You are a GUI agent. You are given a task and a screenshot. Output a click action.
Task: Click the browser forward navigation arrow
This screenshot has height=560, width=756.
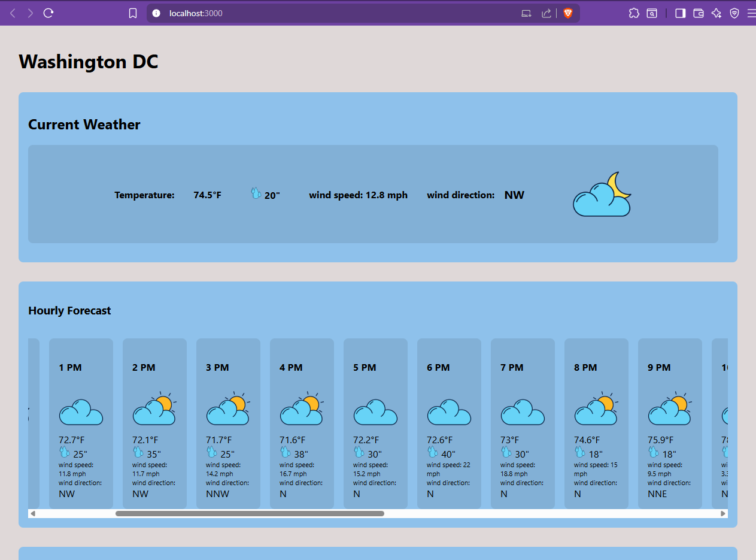tap(30, 13)
